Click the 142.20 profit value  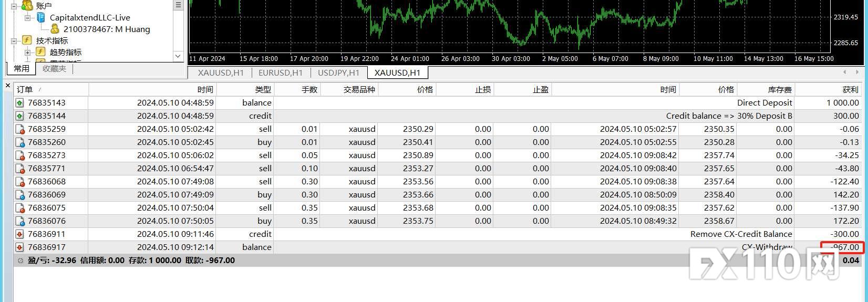point(846,195)
